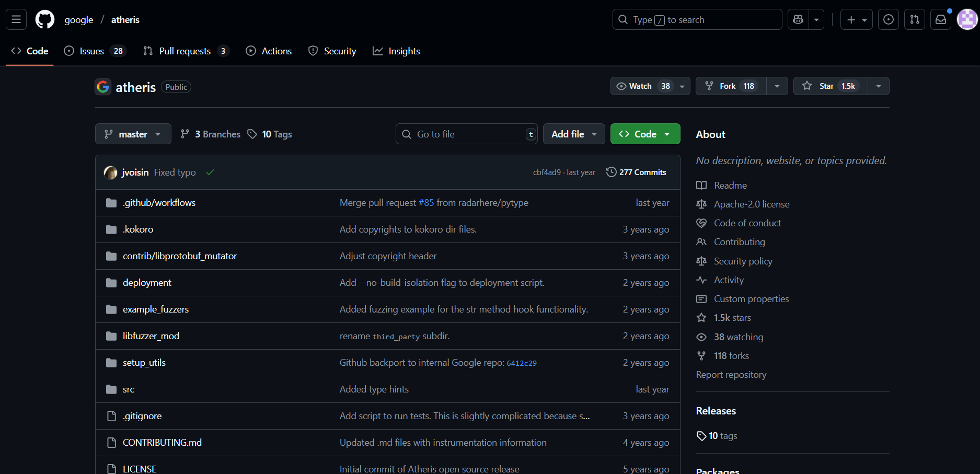Image resolution: width=980 pixels, height=474 pixels.
Task: Click the Go to file search box
Action: 467,134
